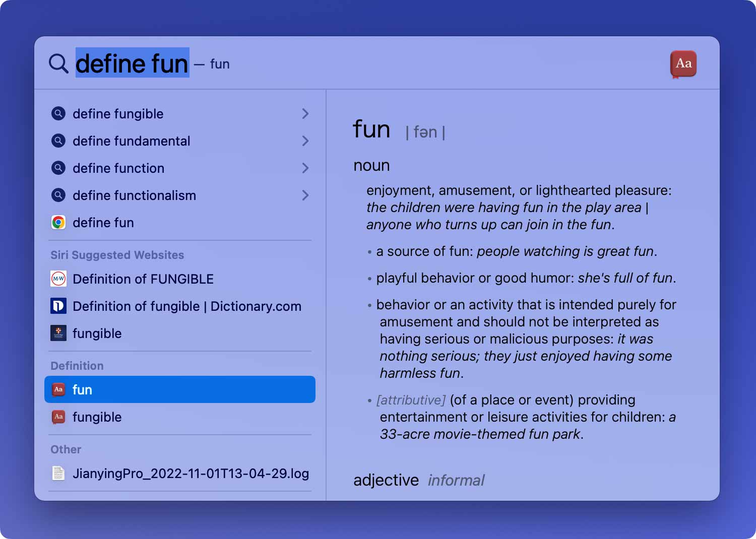Click search icon beside define fungible
Screen dimensions: 756x539
pyautogui.click(x=58, y=113)
